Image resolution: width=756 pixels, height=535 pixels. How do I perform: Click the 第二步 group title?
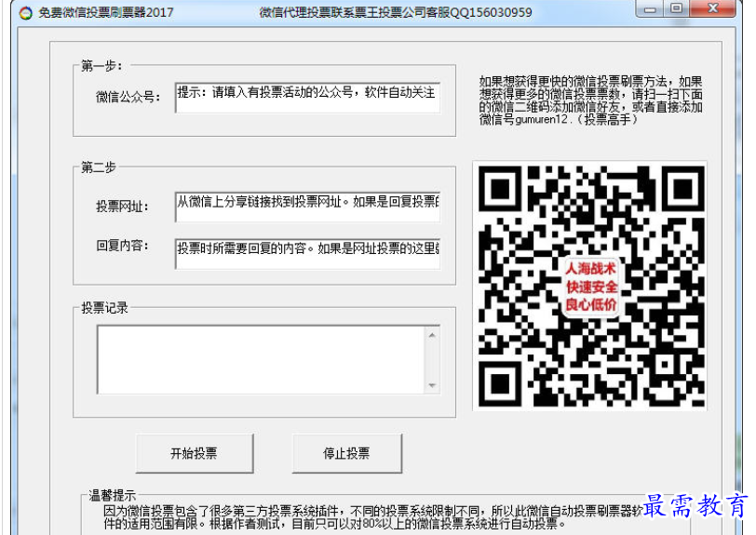99,167
